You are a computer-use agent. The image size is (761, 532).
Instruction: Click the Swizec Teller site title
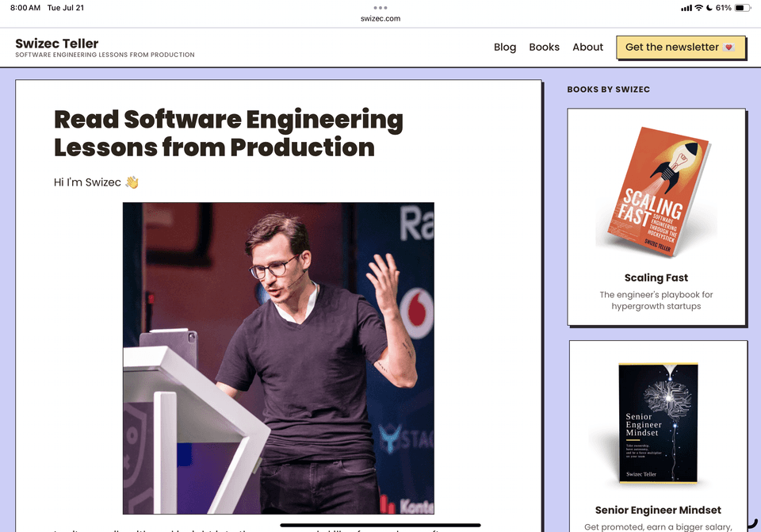click(57, 43)
